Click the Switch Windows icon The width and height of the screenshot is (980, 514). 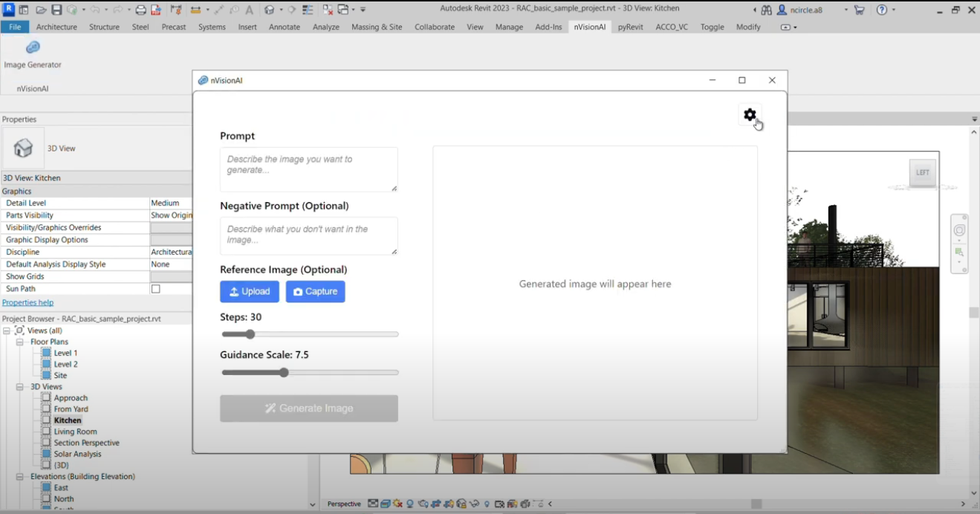pos(343,10)
